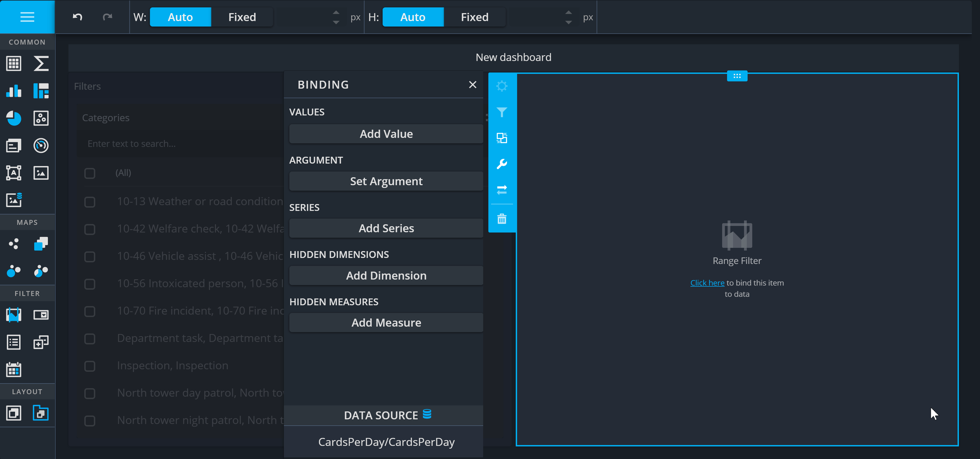Screen dimensions: 980x459
Task: Open the Convert To item menu
Action: point(502,138)
